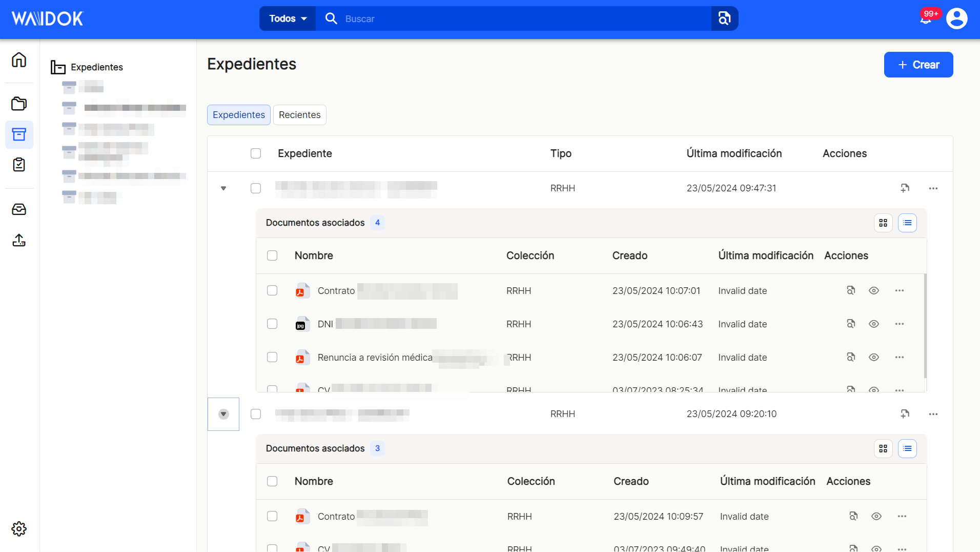Collapse the 09:20:10 expediente row
Image resolution: width=980 pixels, height=552 pixels.
pos(223,414)
